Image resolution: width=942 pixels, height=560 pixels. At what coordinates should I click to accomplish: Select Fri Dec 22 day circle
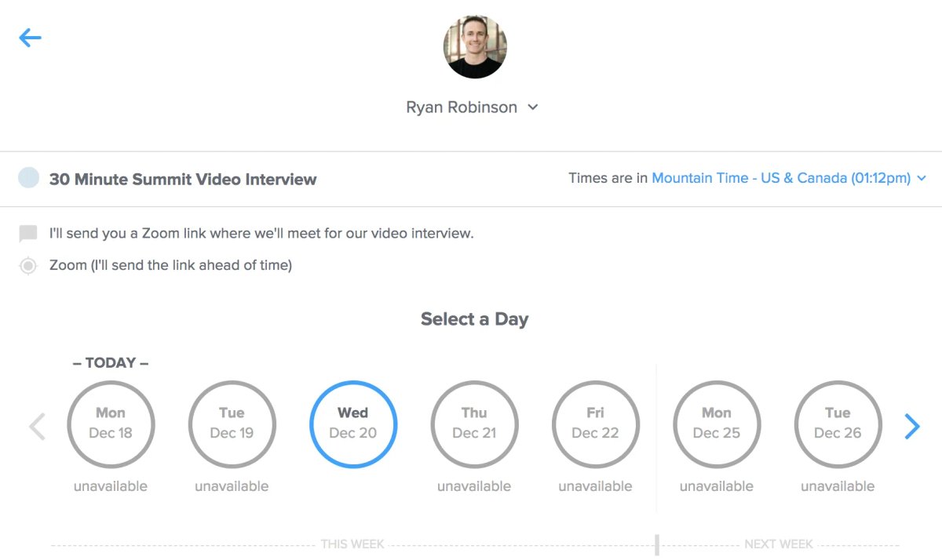595,424
